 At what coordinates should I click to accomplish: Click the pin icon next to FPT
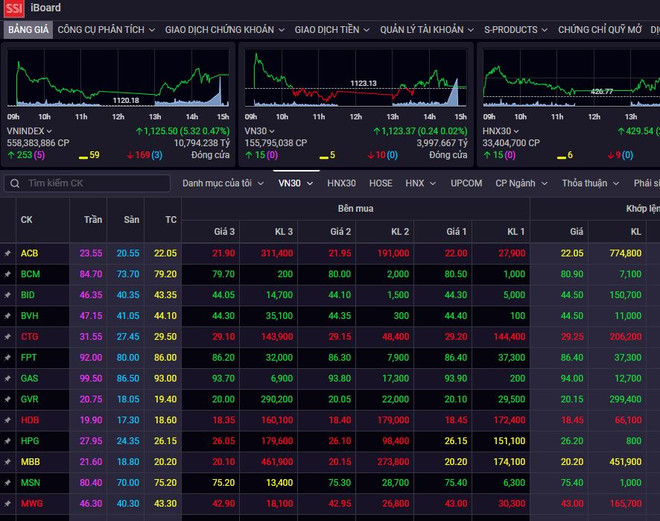[x=8, y=357]
